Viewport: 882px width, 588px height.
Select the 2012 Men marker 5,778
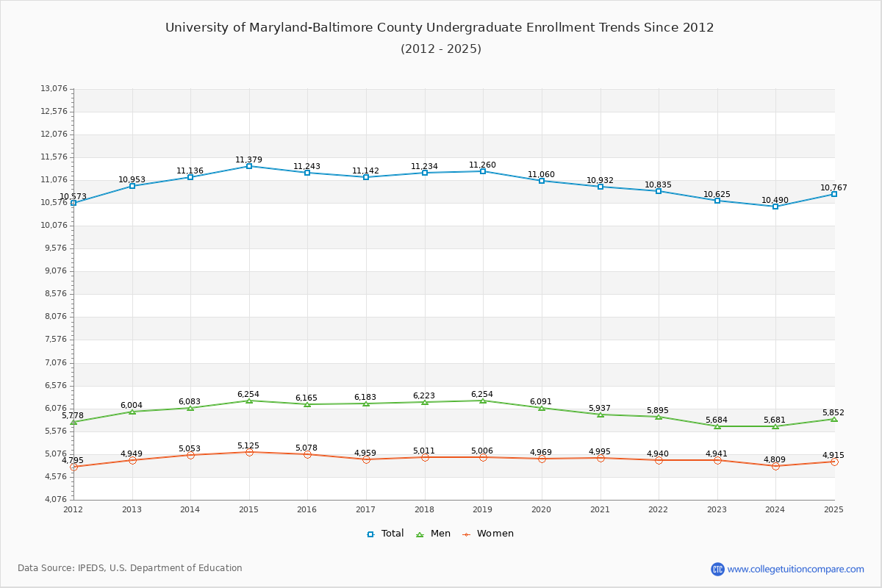pos(73,422)
